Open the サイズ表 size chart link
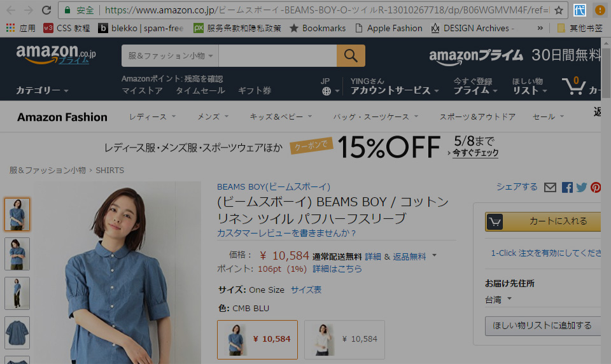Image resolution: width=611 pixels, height=364 pixels. point(306,290)
